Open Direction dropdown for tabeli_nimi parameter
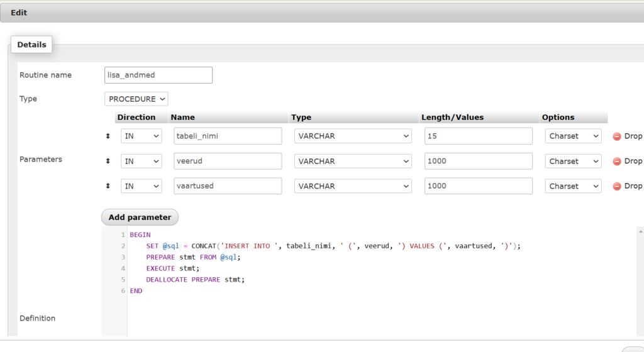This screenshot has height=352, width=644. coord(141,136)
